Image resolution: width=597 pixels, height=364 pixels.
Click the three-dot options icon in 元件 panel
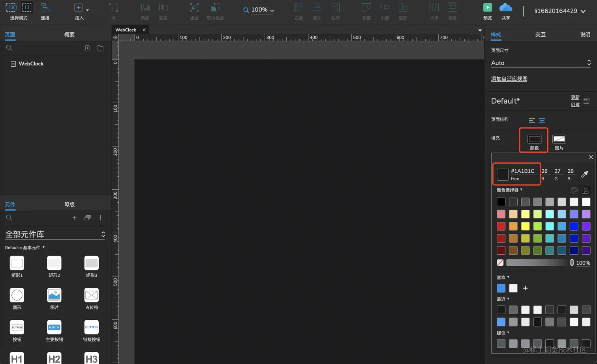click(x=100, y=218)
